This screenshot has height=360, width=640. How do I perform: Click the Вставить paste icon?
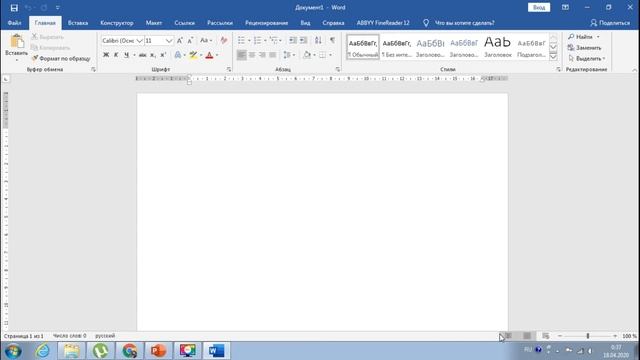[17, 41]
